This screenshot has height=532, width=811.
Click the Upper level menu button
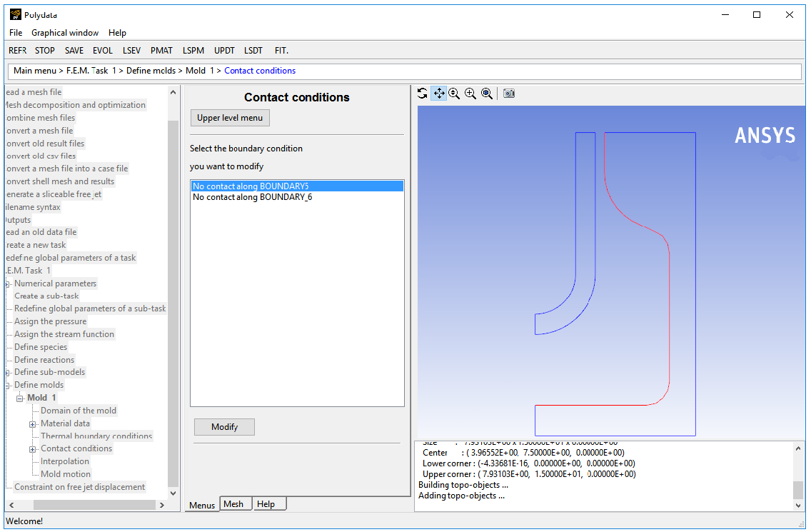click(230, 118)
